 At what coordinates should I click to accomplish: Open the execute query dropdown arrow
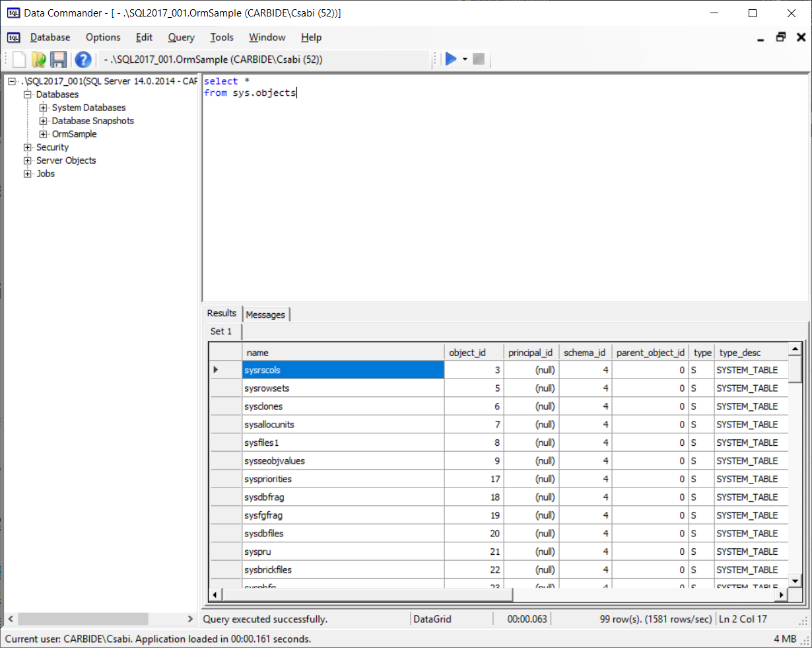465,59
